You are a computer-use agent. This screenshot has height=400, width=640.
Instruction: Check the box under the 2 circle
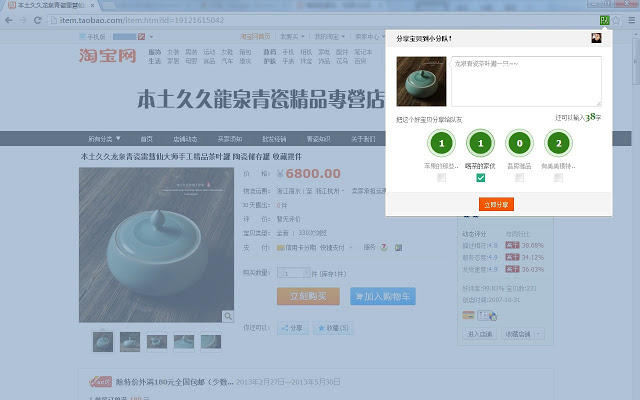(x=558, y=178)
